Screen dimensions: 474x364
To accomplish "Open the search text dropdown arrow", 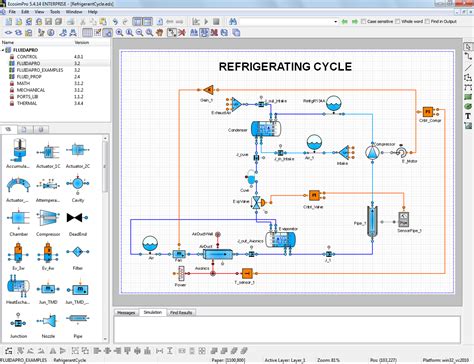I will click(x=335, y=22).
